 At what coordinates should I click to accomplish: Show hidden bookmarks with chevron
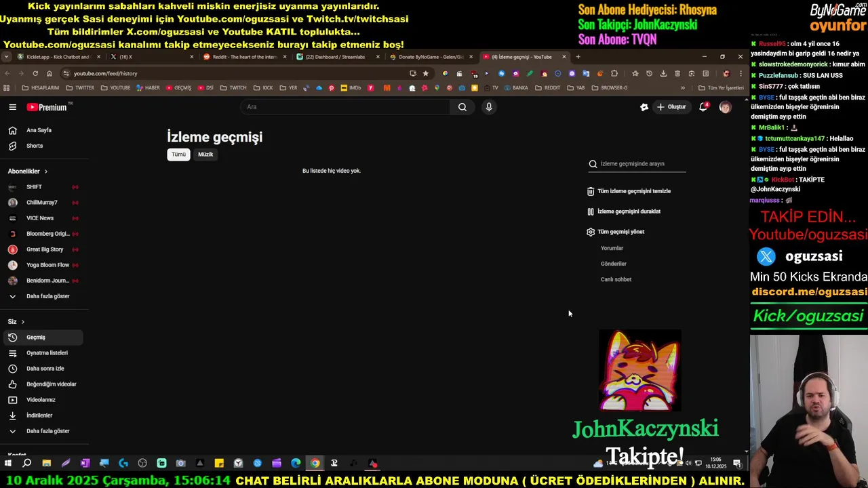pos(683,88)
